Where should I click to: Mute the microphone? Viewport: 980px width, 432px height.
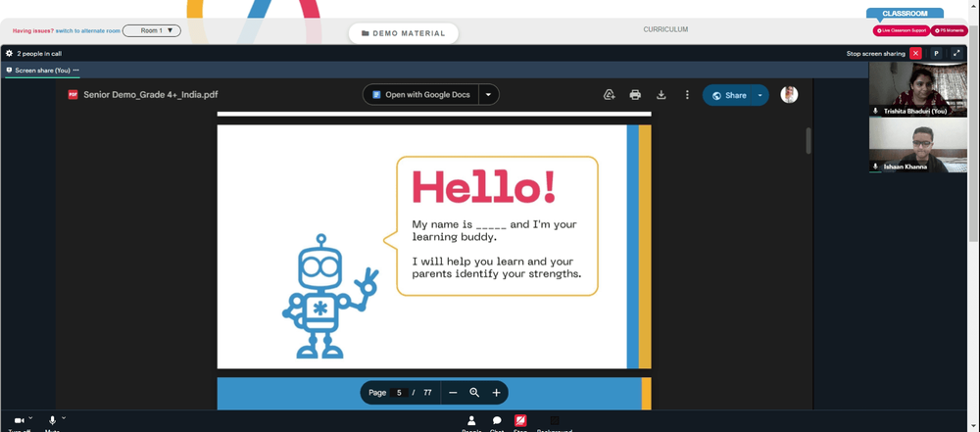click(53, 421)
